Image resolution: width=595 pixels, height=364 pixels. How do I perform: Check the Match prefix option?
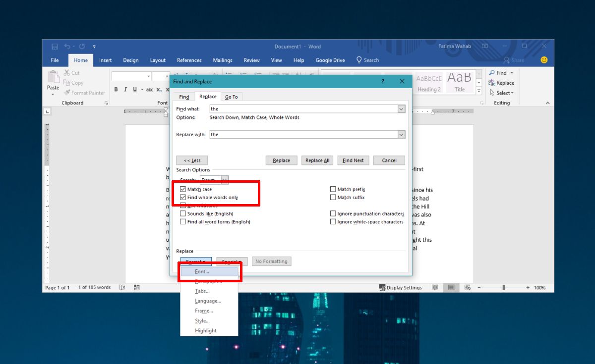333,189
